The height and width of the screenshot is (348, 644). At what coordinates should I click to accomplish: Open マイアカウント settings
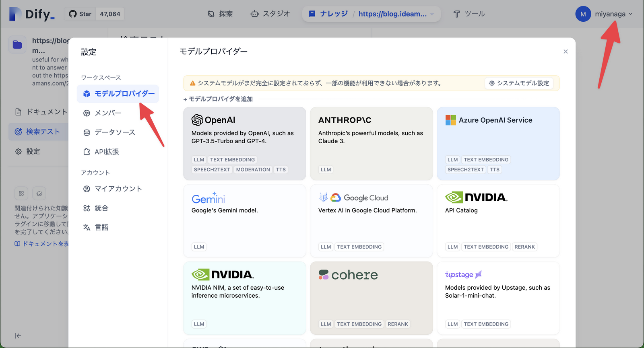pos(118,189)
